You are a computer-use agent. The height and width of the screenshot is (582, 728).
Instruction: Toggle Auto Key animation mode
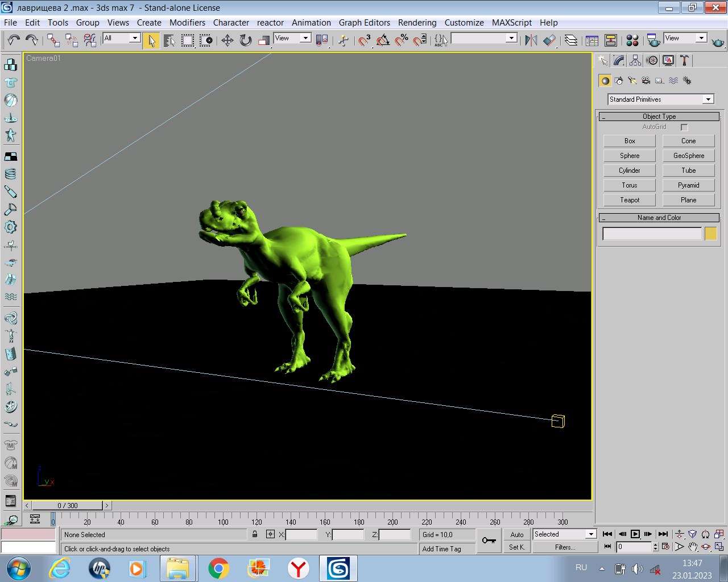pyautogui.click(x=517, y=534)
